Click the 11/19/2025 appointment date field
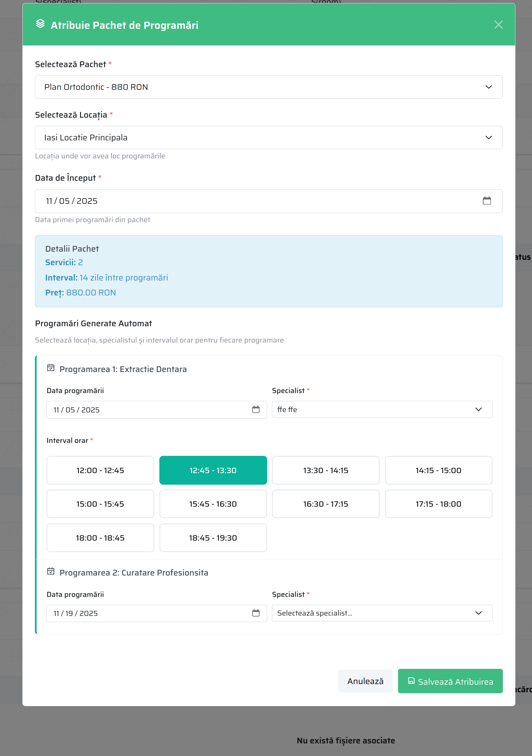The image size is (532, 756). coord(149,614)
